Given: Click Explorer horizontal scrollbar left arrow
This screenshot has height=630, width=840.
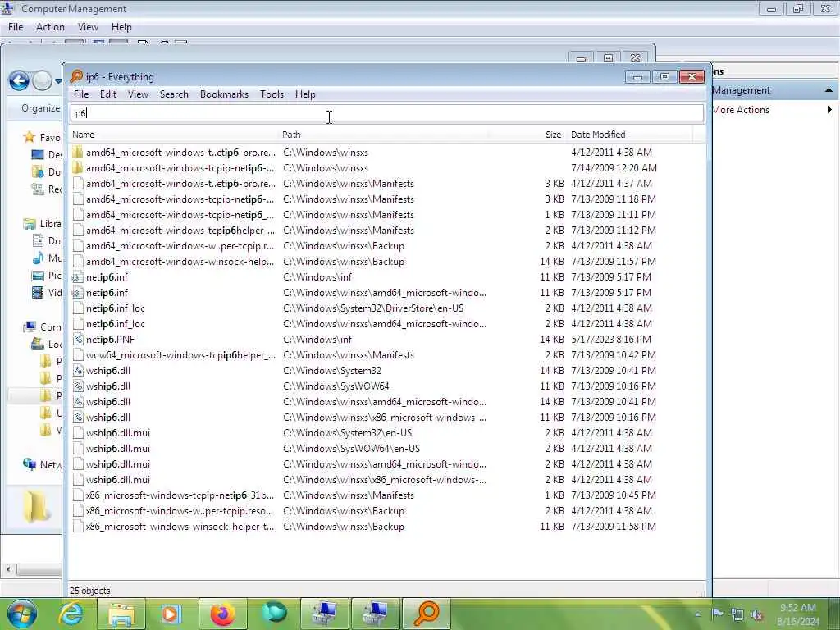Looking at the screenshot, I should click(x=8, y=569).
